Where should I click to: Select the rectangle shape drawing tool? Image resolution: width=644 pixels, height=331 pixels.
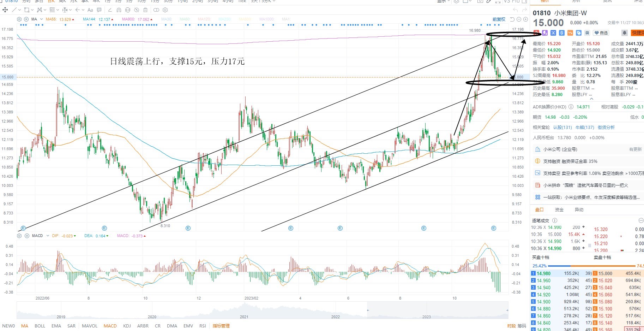tap(27, 10)
